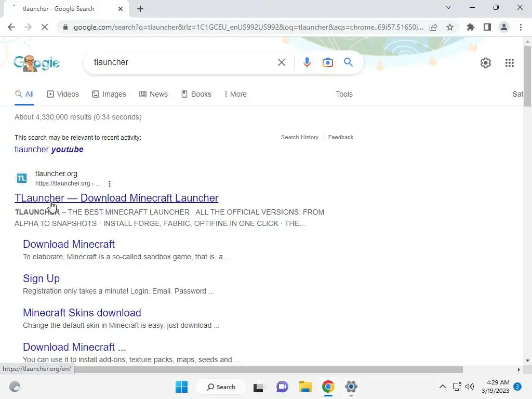Open Minecraft Skins download sitelink
The width and height of the screenshot is (532, 399).
point(82,313)
